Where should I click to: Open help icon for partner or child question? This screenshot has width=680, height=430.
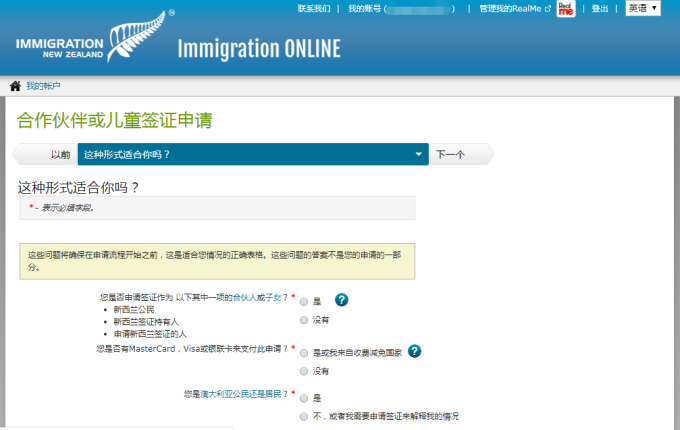pyautogui.click(x=341, y=299)
